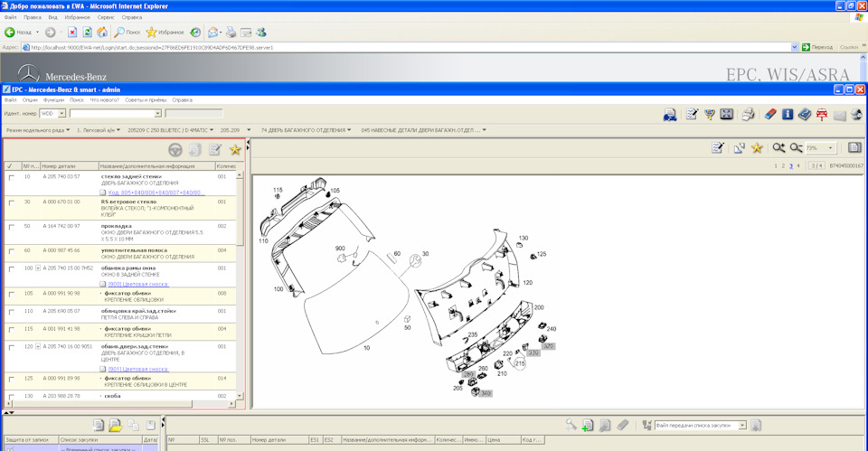Expand part row 100 plus sign
The image size is (868, 451).
tap(38, 268)
